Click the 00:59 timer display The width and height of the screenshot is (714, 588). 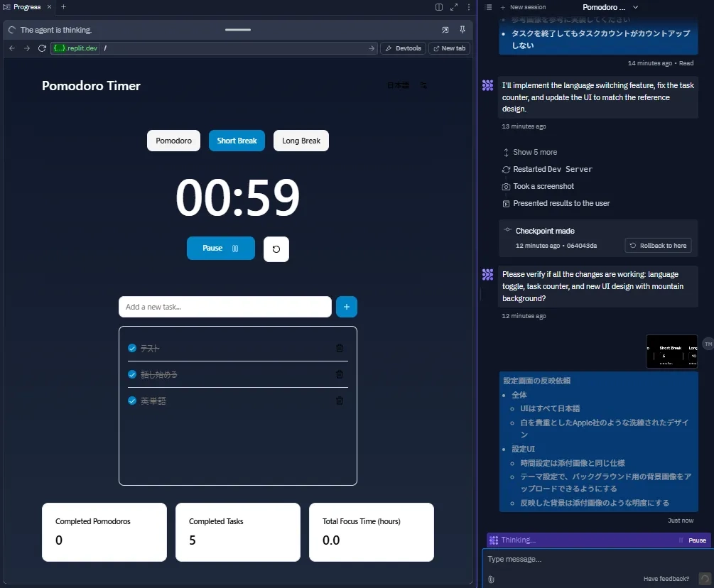(238, 197)
